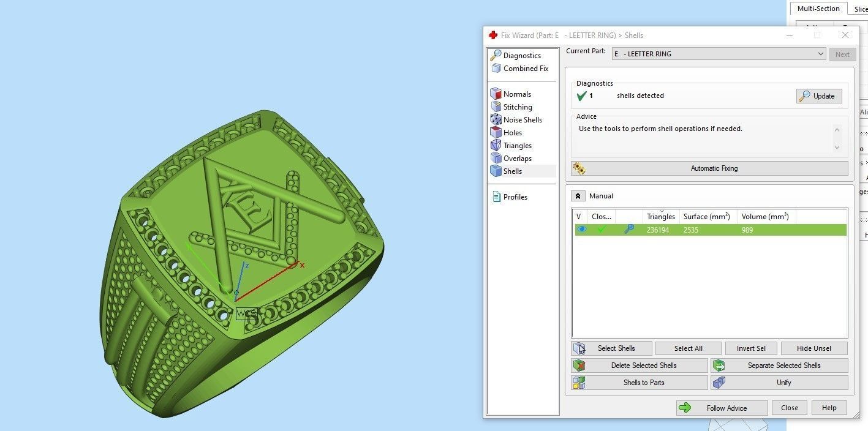The image size is (868, 431).
Task: Open the Holes fixing page
Action: click(507, 133)
